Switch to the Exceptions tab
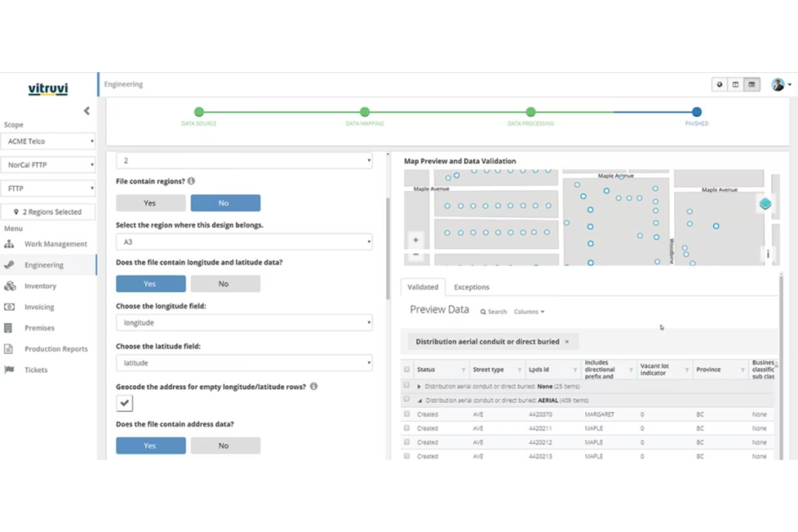The height and width of the screenshot is (532, 798). 471,287
